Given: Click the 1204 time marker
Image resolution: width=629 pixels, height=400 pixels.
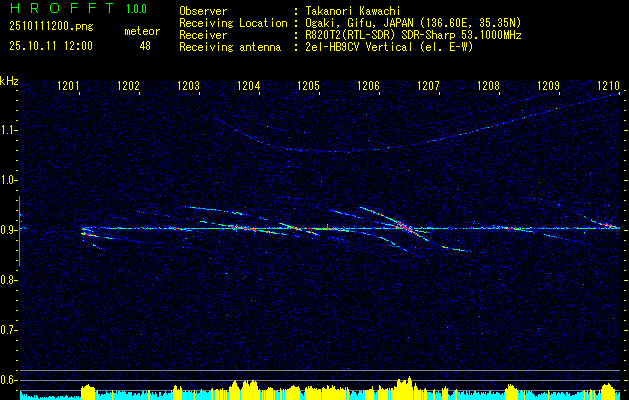Looking at the screenshot, I should (x=249, y=85).
